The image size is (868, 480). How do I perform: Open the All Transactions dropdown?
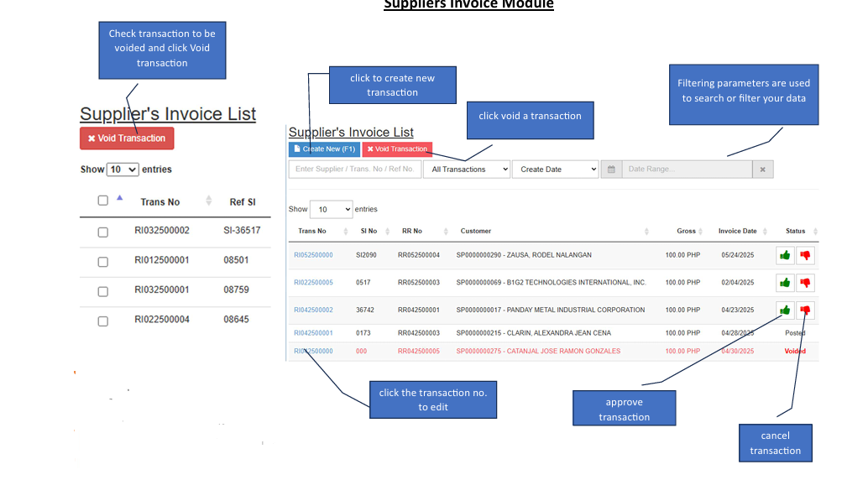click(467, 170)
